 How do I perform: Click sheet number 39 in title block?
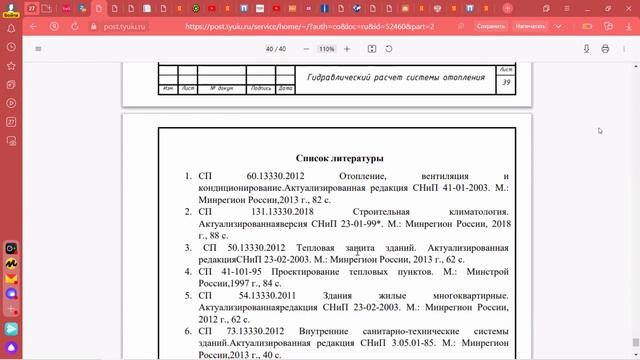click(x=506, y=82)
